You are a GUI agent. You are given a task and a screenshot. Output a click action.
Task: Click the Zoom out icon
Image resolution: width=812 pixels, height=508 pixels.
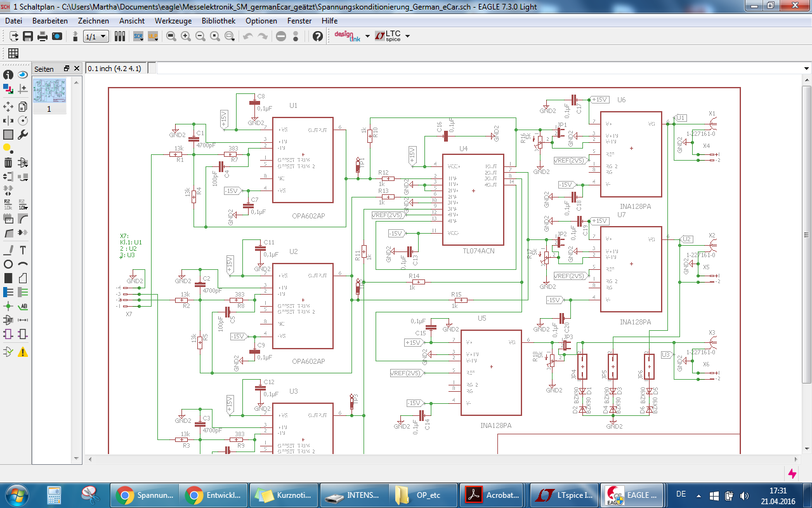point(200,36)
